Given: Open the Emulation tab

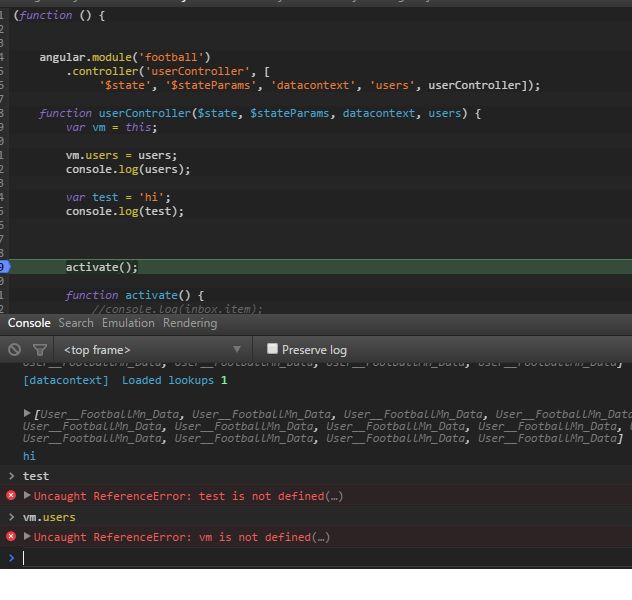Looking at the screenshot, I should tap(128, 323).
